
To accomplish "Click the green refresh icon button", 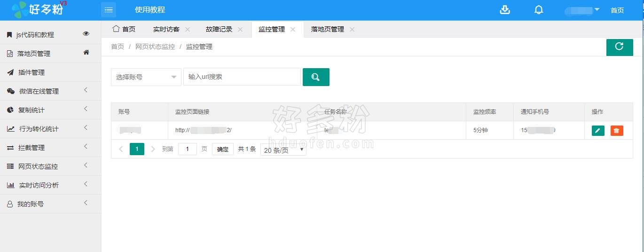I will pyautogui.click(x=619, y=47).
